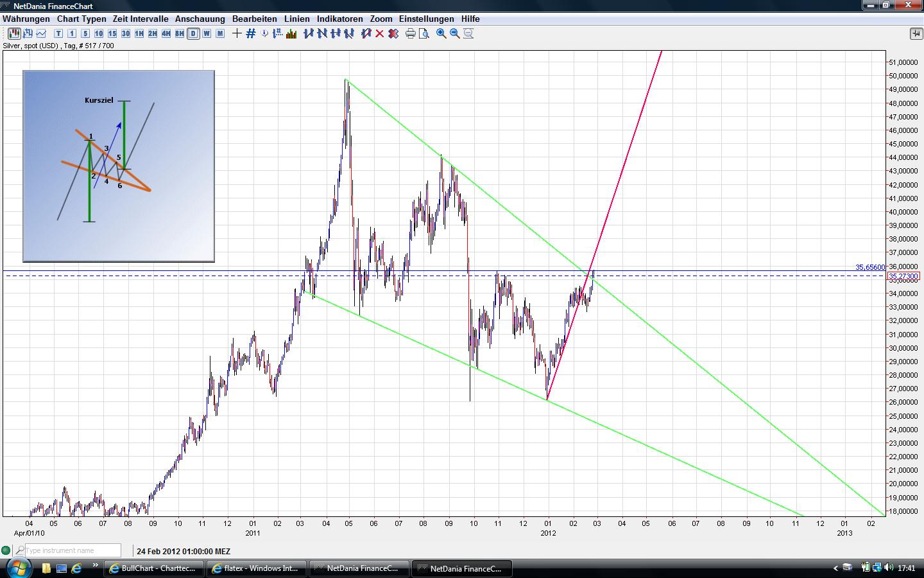The image size is (924, 578).
Task: Click the volume bars indicator icon
Action: pyautogui.click(x=291, y=33)
